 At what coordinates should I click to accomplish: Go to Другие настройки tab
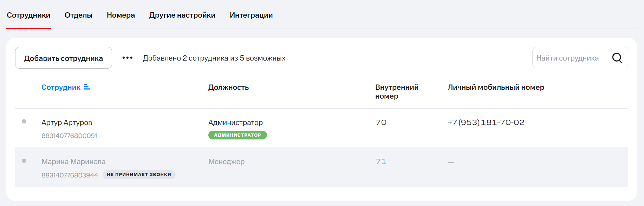(x=182, y=15)
